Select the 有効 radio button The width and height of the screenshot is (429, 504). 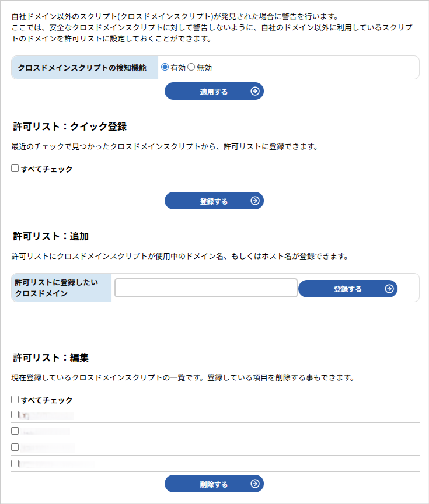[x=165, y=67]
